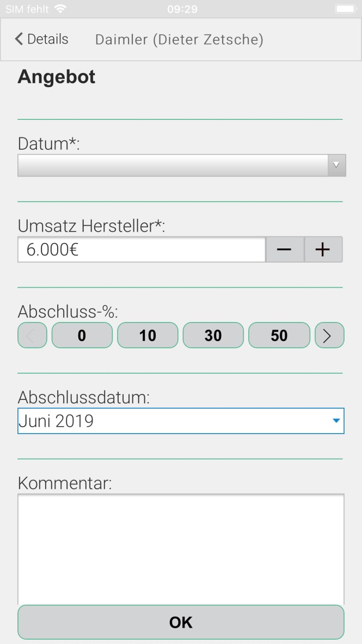Tap the battery icon in status bar

pyautogui.click(x=345, y=9)
